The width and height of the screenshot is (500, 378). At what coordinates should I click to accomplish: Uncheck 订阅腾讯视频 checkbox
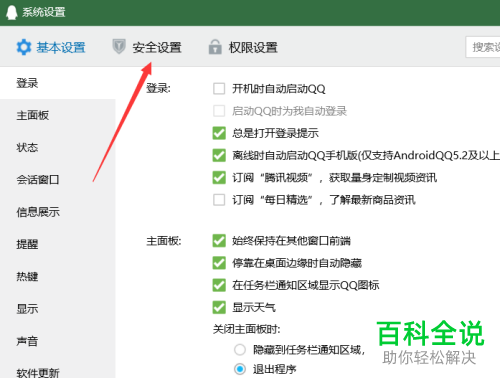tap(219, 178)
